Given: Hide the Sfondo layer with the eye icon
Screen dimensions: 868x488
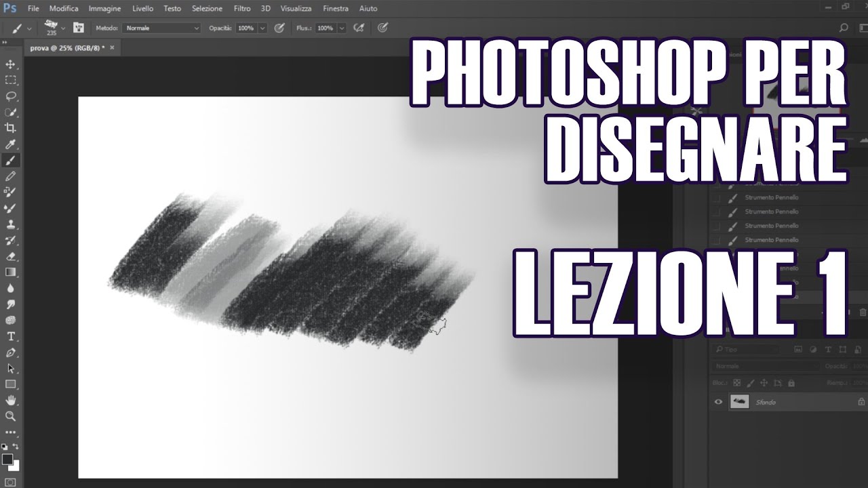Looking at the screenshot, I should (719, 402).
